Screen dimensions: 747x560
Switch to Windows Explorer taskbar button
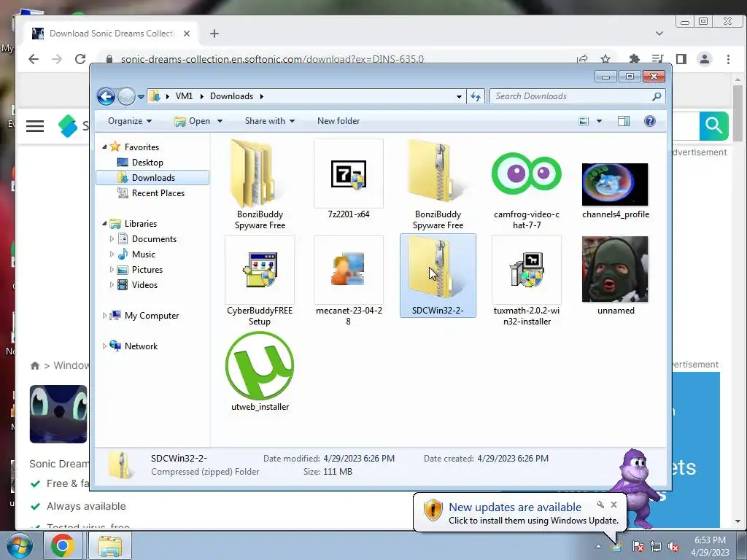[110, 545]
